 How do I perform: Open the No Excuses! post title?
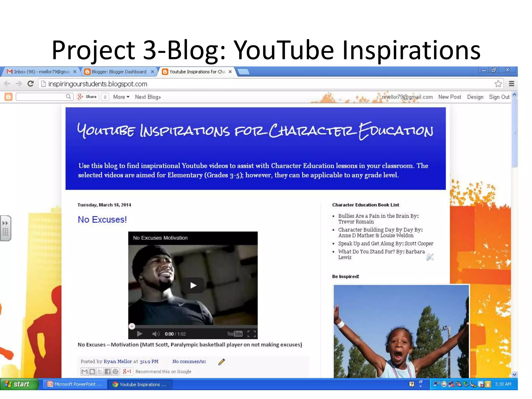(102, 220)
